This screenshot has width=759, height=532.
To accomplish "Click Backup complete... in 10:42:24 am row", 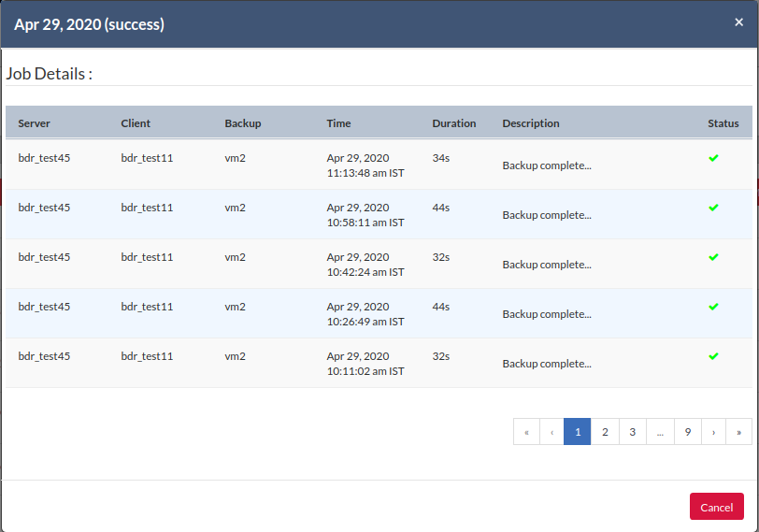I will coord(547,265).
